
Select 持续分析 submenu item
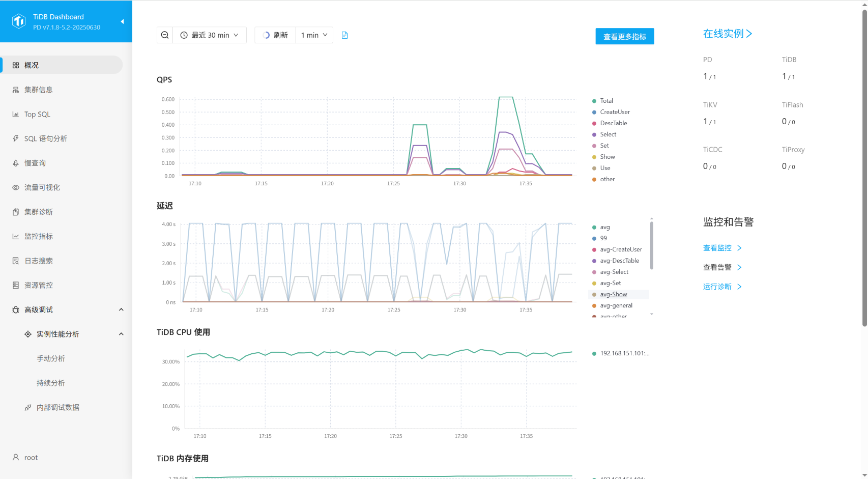[x=50, y=383]
